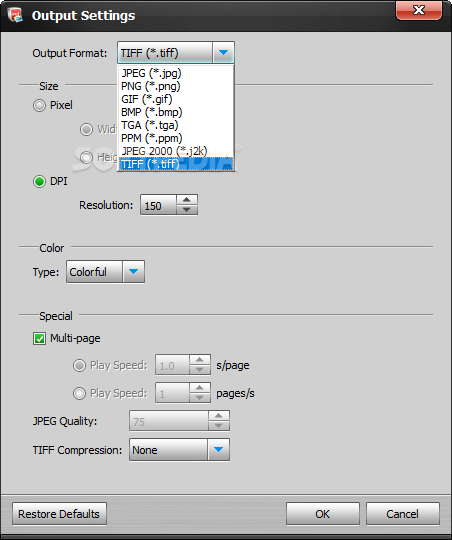This screenshot has height=540, width=452.
Task: Increase the Resolution with up arrow
Action: 187,200
